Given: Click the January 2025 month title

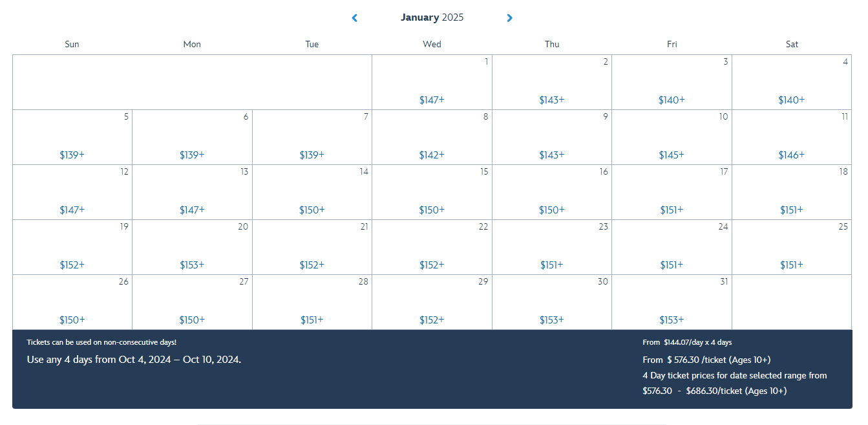Looking at the screenshot, I should tap(432, 17).
